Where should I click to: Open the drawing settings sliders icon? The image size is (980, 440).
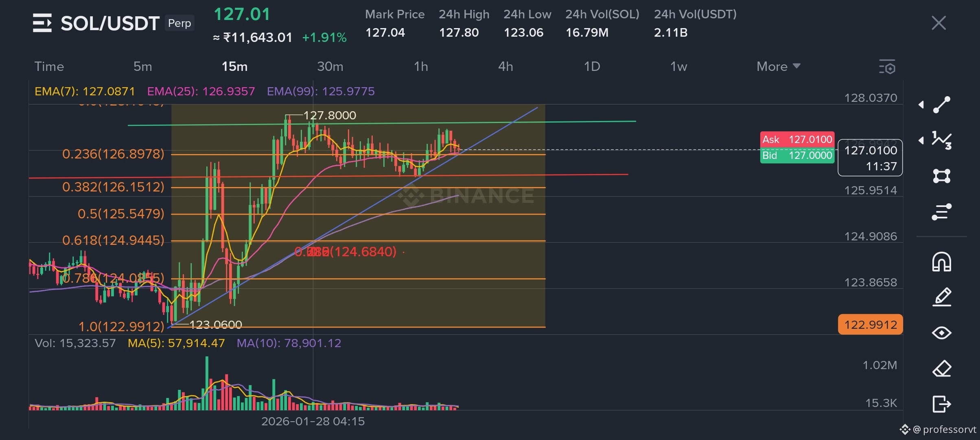click(x=942, y=212)
